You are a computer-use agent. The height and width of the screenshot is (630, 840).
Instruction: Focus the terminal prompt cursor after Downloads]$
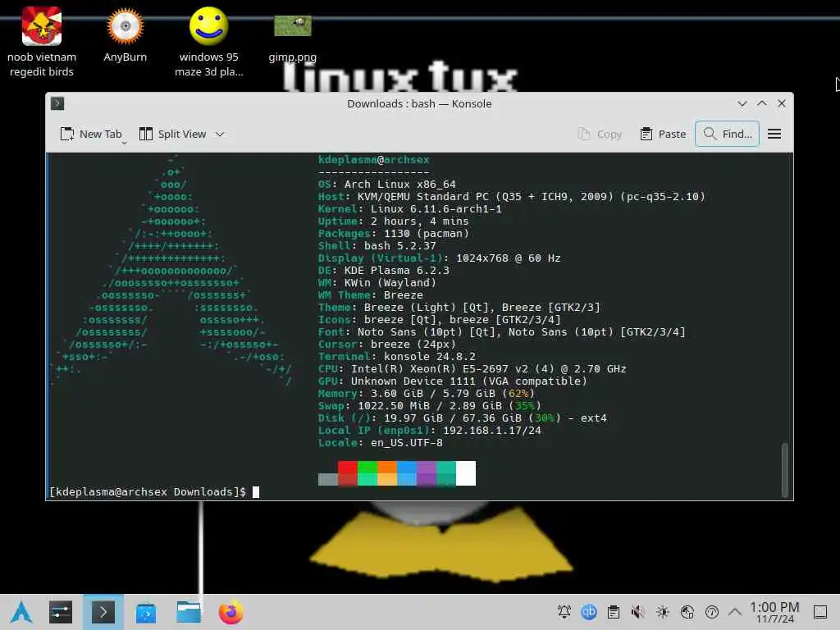(x=256, y=492)
